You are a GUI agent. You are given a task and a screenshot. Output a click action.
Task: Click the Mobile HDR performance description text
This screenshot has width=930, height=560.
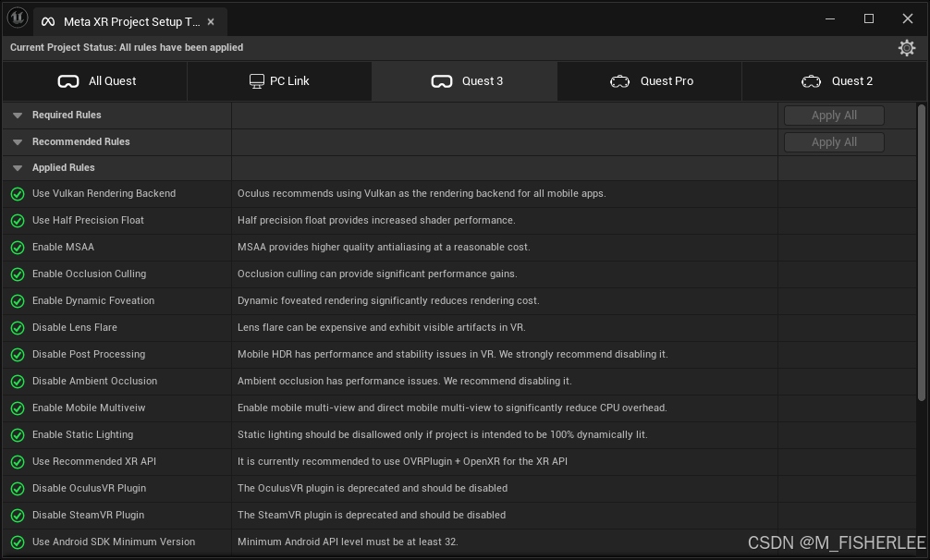(x=453, y=354)
